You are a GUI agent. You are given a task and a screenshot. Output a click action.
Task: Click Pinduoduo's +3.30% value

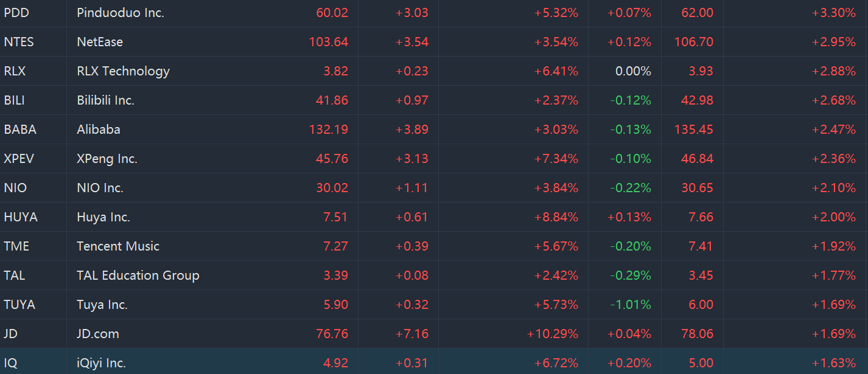click(x=833, y=13)
